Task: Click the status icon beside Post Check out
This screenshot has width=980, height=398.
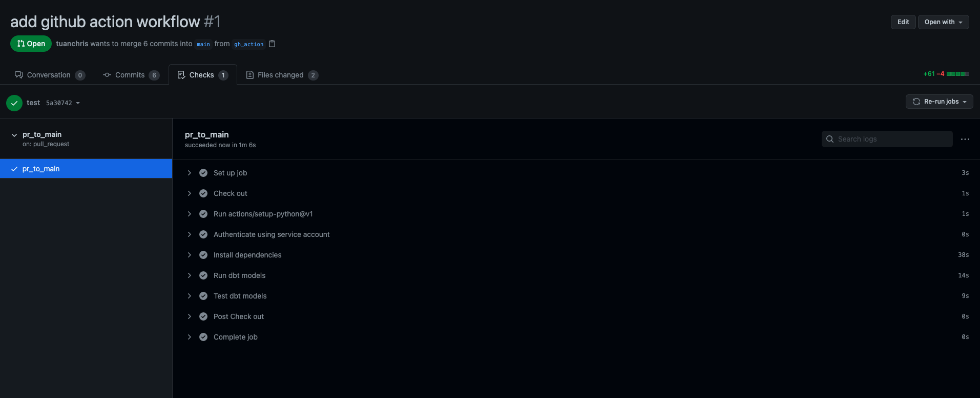Action: tap(203, 316)
